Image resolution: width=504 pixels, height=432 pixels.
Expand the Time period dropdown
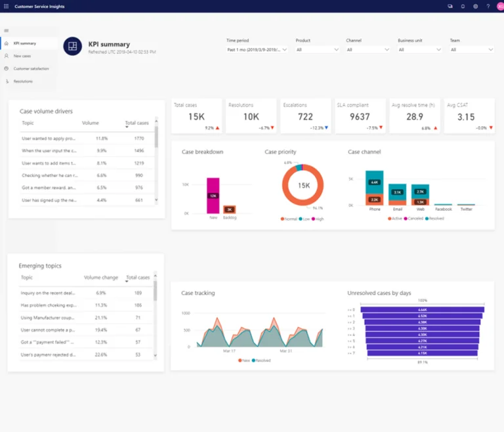point(257,49)
